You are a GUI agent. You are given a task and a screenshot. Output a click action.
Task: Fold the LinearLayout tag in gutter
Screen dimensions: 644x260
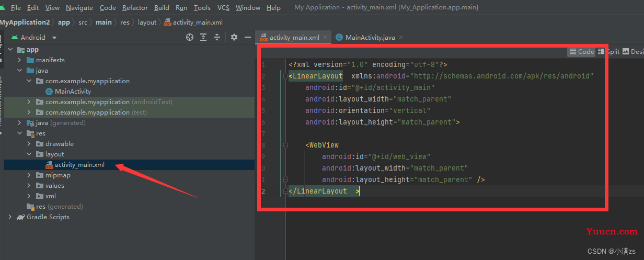pos(285,76)
